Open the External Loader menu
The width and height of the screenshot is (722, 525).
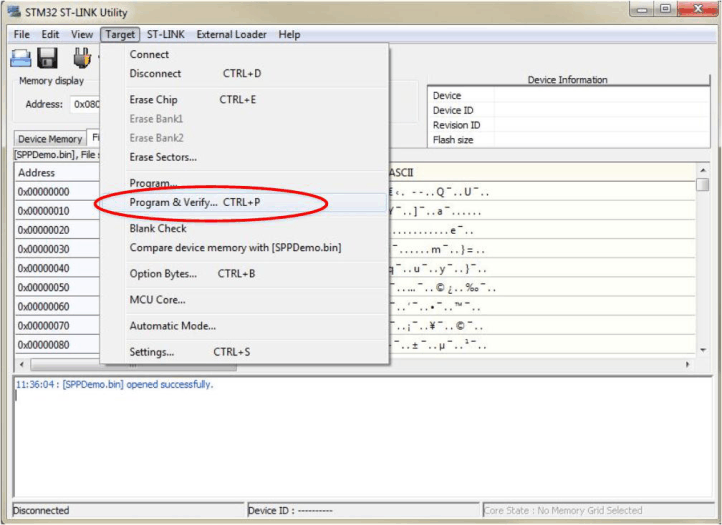231,35
